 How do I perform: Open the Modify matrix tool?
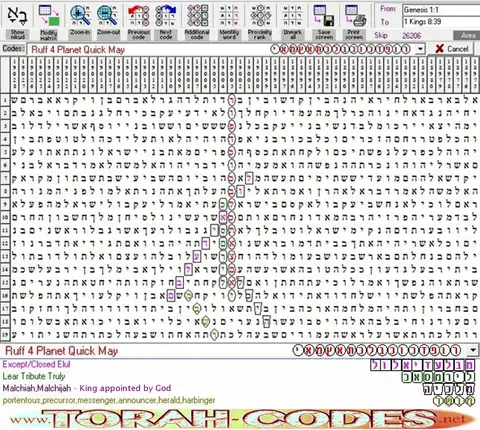[x=49, y=21]
